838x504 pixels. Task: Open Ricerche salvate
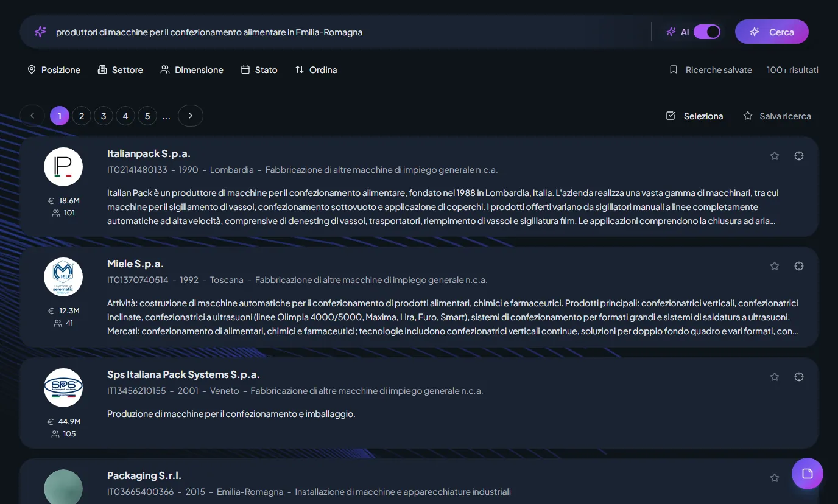(711, 70)
